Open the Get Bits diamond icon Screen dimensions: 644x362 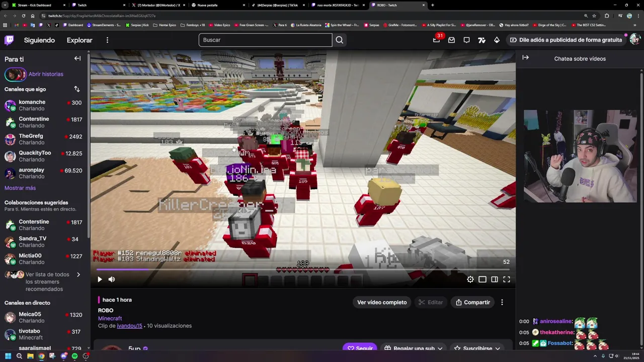[497, 40]
